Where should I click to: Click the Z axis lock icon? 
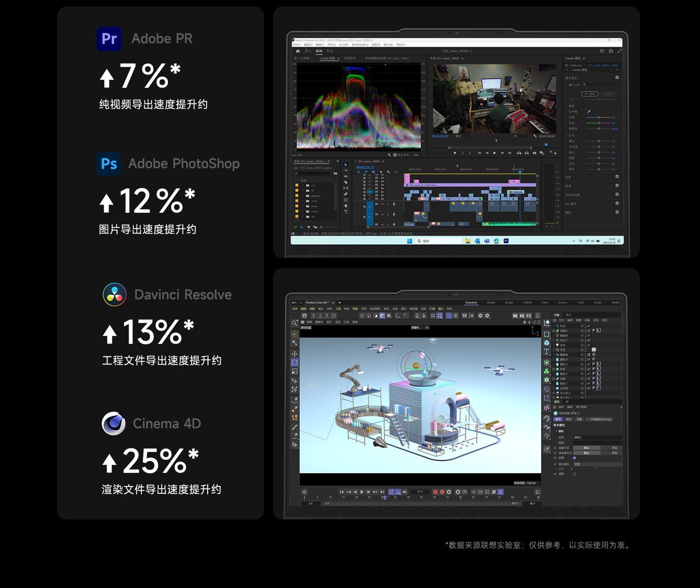[327, 315]
